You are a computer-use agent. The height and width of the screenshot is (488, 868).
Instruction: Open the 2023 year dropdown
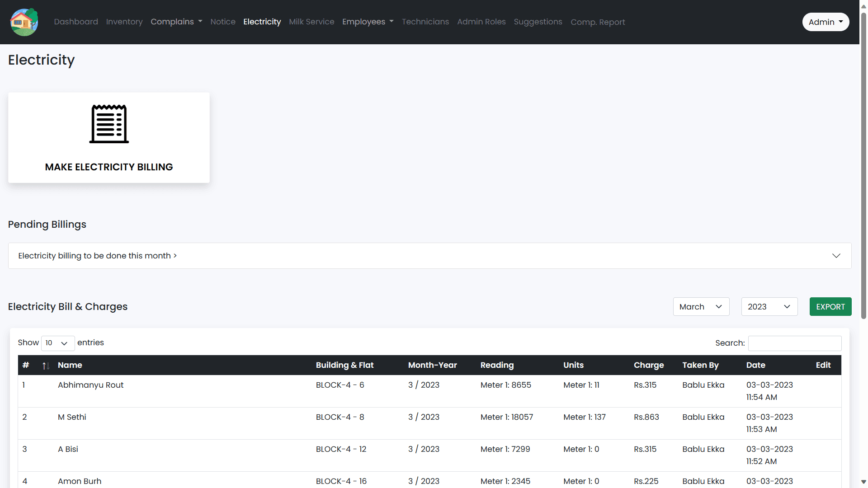[769, 306]
